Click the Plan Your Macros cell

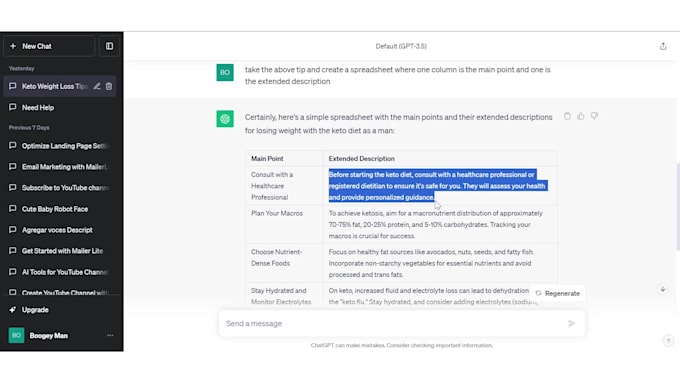pos(284,224)
